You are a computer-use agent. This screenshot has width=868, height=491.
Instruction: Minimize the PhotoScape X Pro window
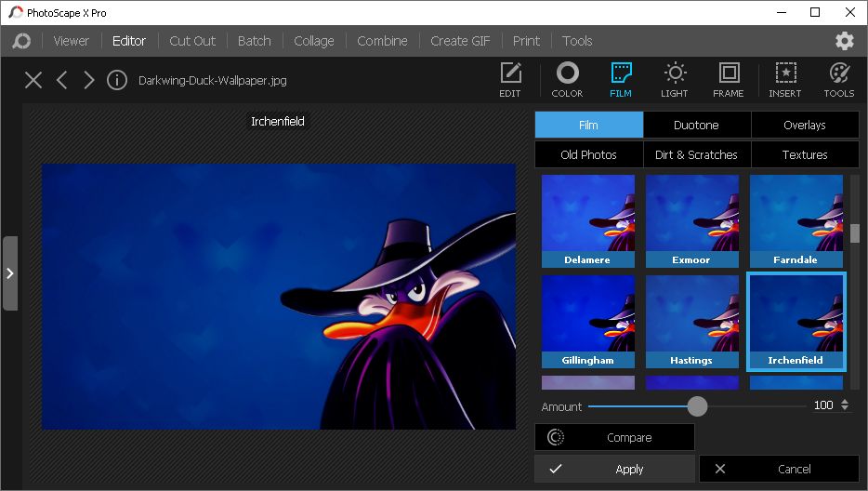[782, 12]
